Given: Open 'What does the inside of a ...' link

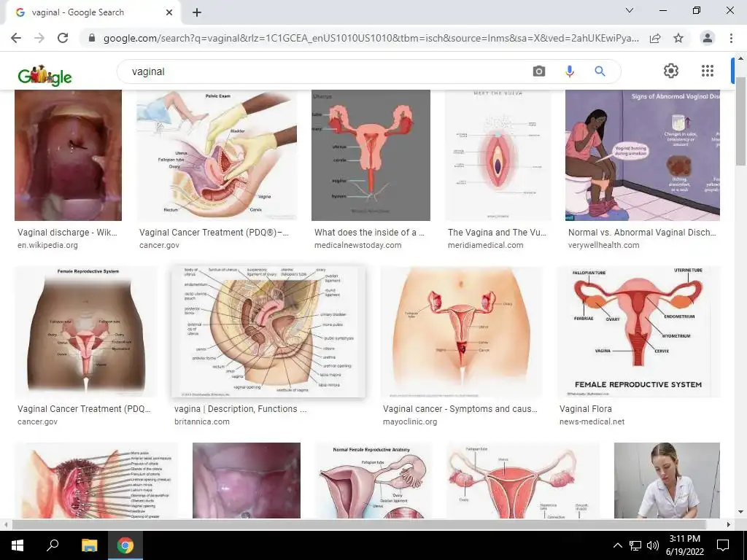Looking at the screenshot, I should coord(369,233).
